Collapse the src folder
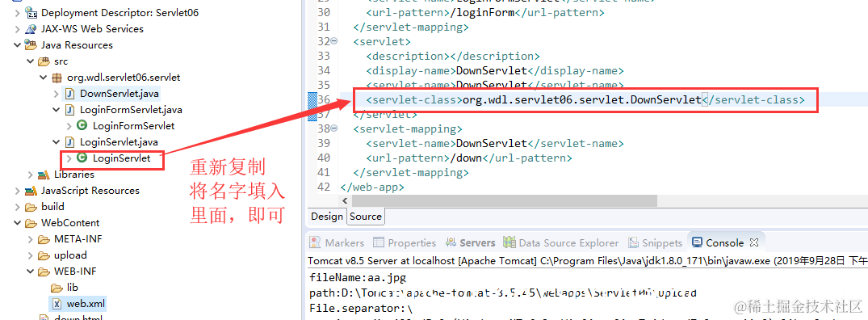Image resolution: width=868 pixels, height=320 pixels. click(x=31, y=61)
